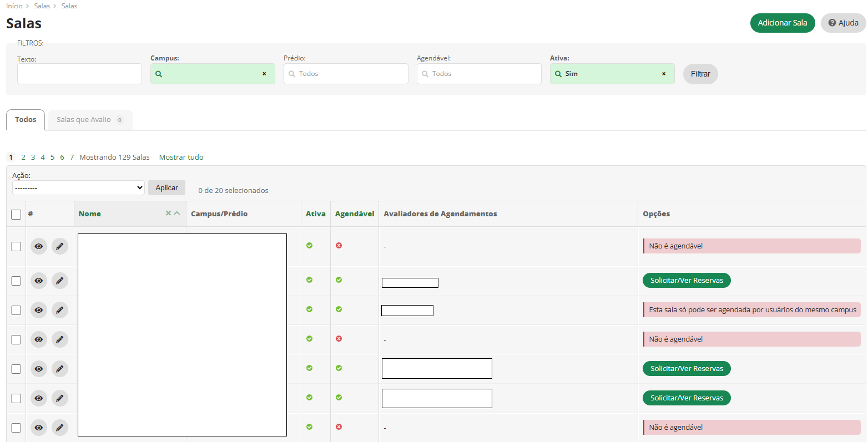Click the pencil edit icon in the first room row

click(60, 246)
